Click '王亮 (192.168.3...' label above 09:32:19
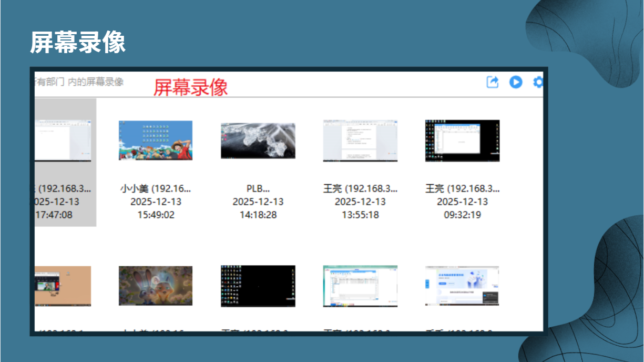 pos(462,188)
